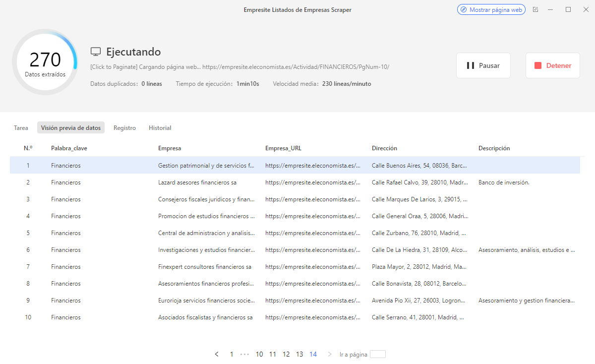This screenshot has width=595, height=364.
Task: Click the Avenida Pio Xii, 27 address
Action: pyautogui.click(x=419, y=301)
